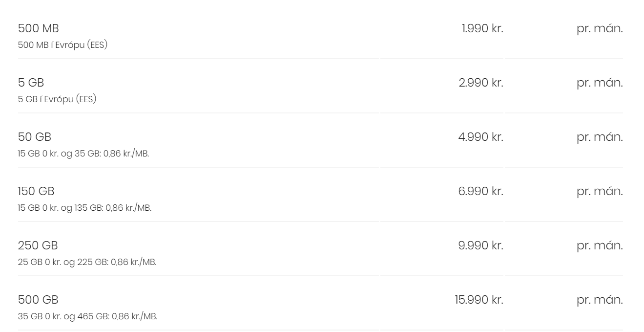
Task: Click the 150 GB plan title
Action: 36,191
